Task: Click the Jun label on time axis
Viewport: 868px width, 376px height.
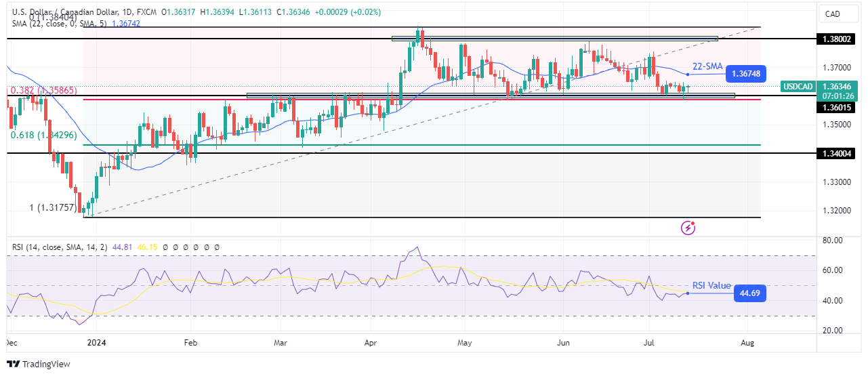Action: coord(562,344)
